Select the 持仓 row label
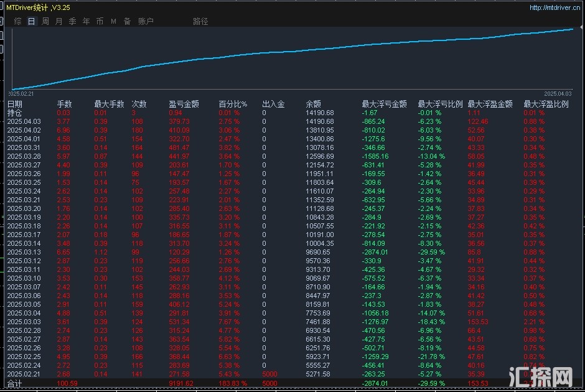Viewport: 585px width, 392px height. (x=14, y=113)
